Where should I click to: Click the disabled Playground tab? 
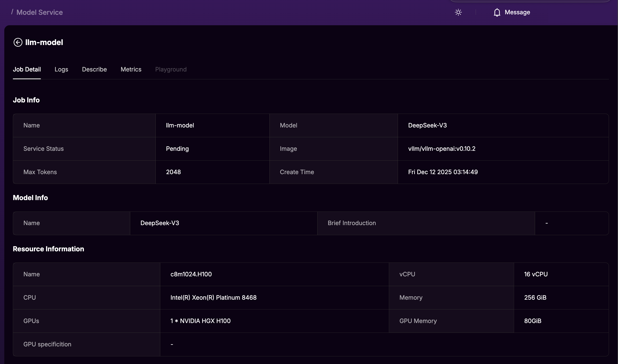click(x=171, y=69)
